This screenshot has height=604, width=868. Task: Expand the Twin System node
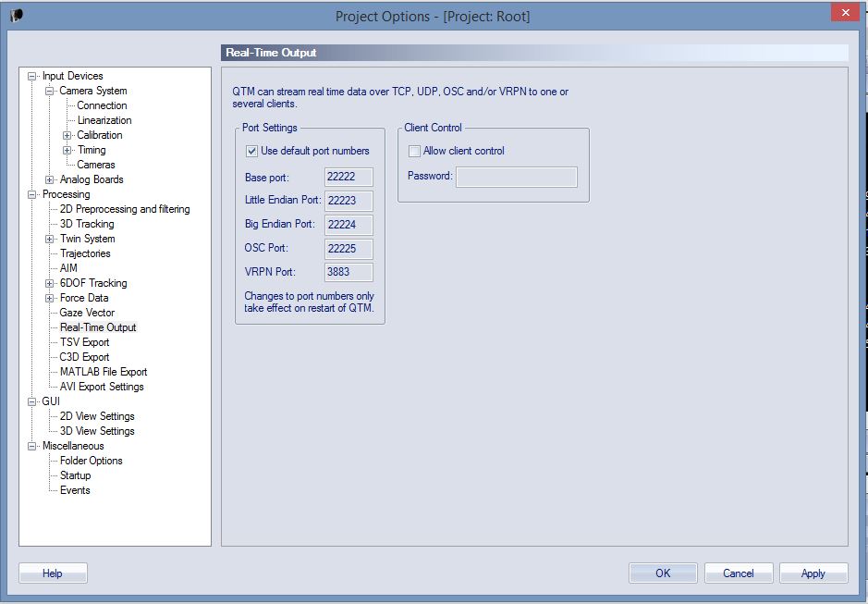point(49,239)
